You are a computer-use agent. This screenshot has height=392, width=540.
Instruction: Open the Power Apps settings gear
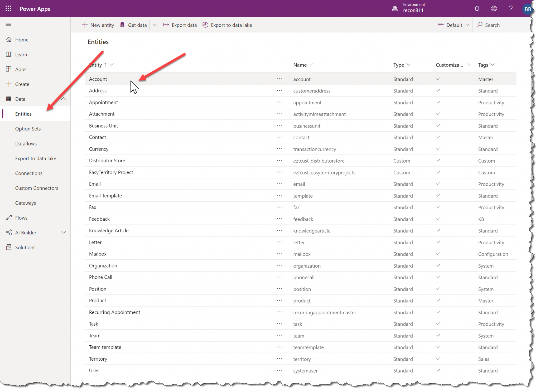(494, 8)
